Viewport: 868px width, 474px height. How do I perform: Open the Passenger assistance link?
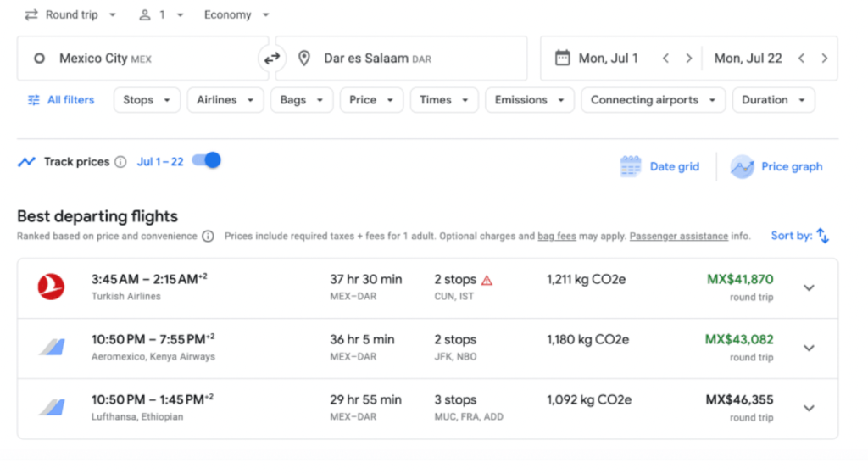[x=678, y=237]
